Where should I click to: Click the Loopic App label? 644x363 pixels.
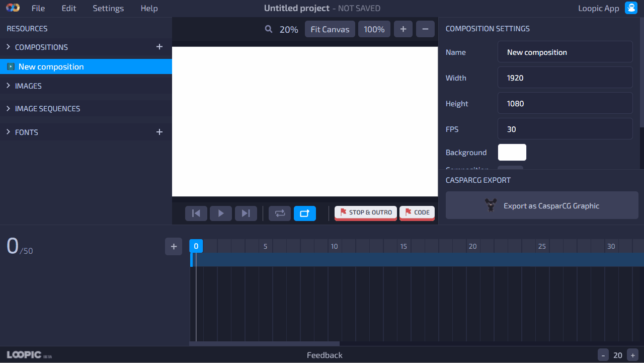[599, 8]
